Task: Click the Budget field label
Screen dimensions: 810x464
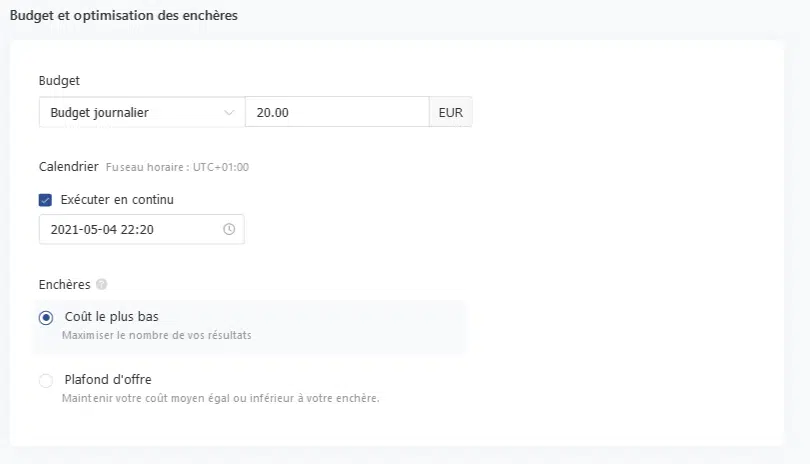Action: (59, 80)
